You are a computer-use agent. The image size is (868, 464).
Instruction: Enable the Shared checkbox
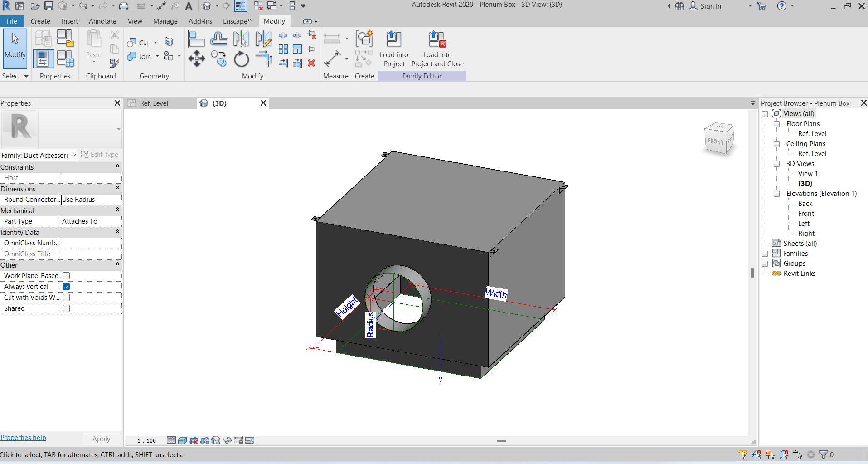pos(66,308)
